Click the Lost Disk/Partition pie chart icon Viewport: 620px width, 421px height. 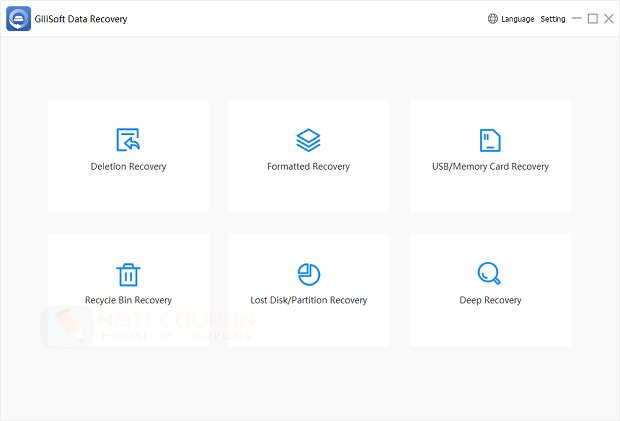point(308,274)
